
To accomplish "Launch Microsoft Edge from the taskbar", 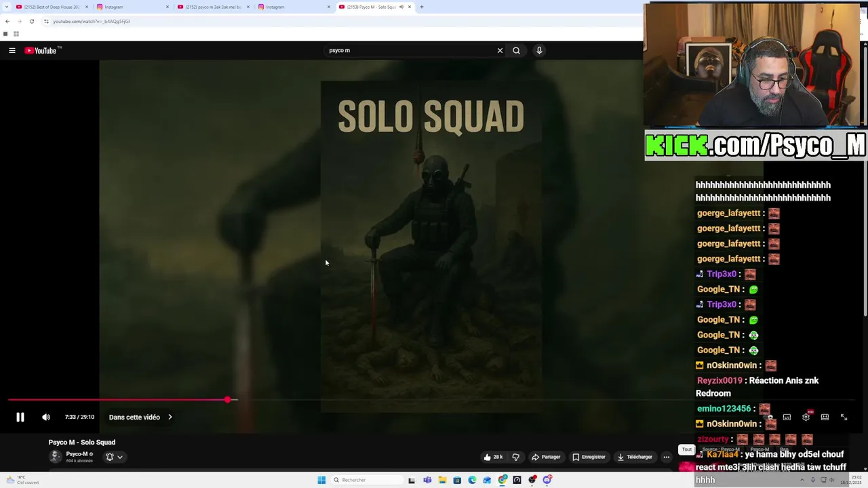I will pos(472,480).
